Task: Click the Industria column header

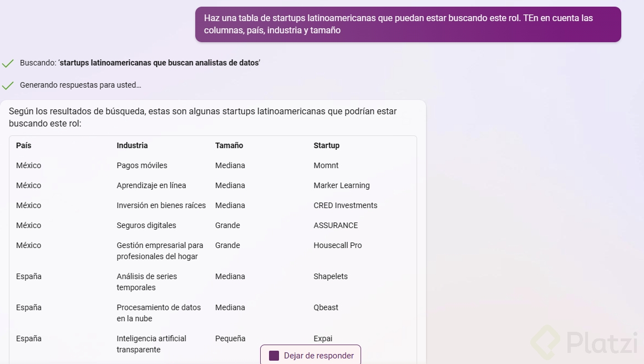Action: pyautogui.click(x=132, y=145)
